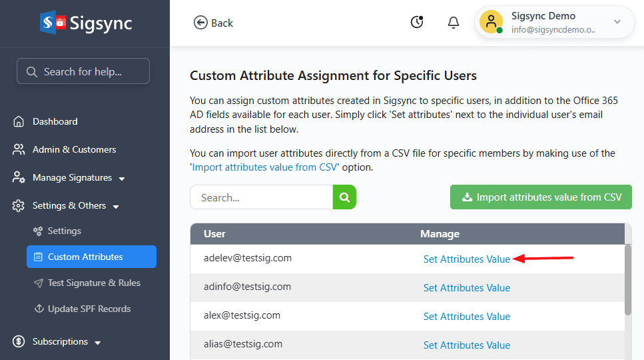Viewport: 644px width, 360px height.
Task: Click the user Search input field
Action: point(261,197)
